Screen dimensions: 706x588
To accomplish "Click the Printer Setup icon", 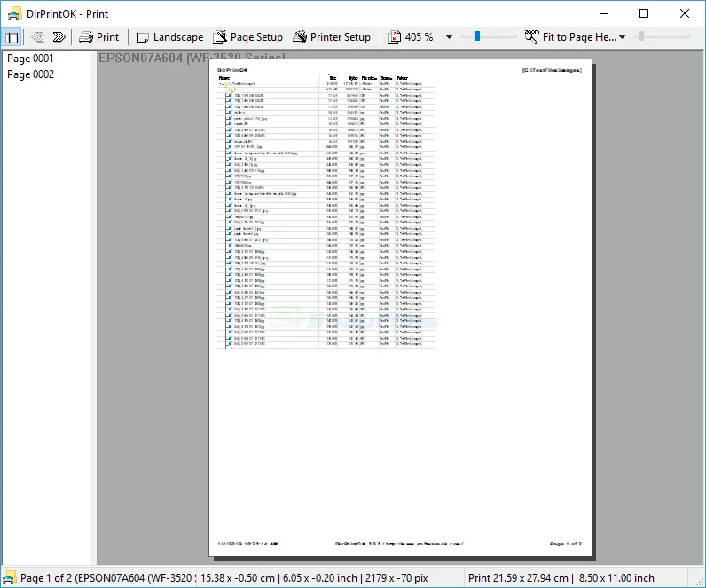I will [x=300, y=37].
